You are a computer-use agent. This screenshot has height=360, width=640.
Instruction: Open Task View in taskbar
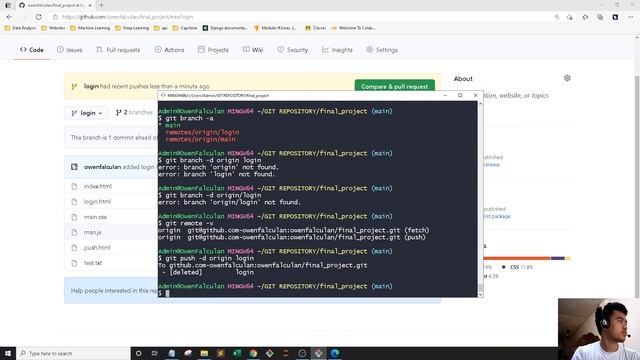tap(155, 353)
